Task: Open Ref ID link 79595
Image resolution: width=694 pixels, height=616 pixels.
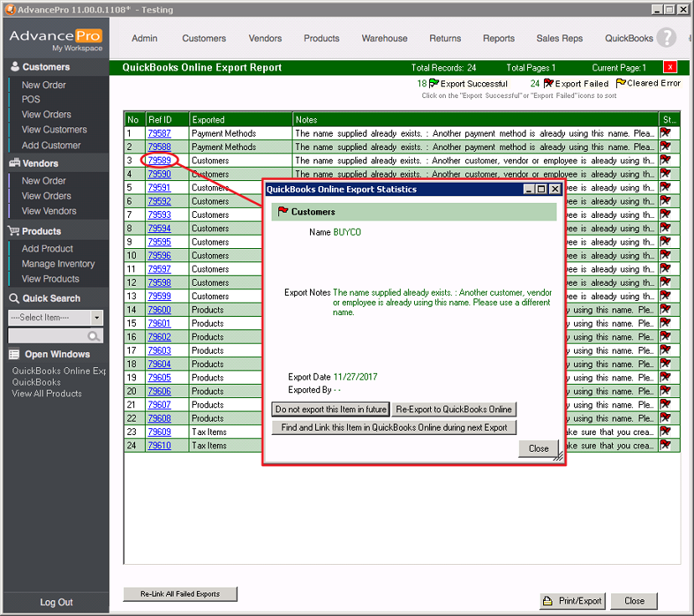Action: pyautogui.click(x=159, y=241)
